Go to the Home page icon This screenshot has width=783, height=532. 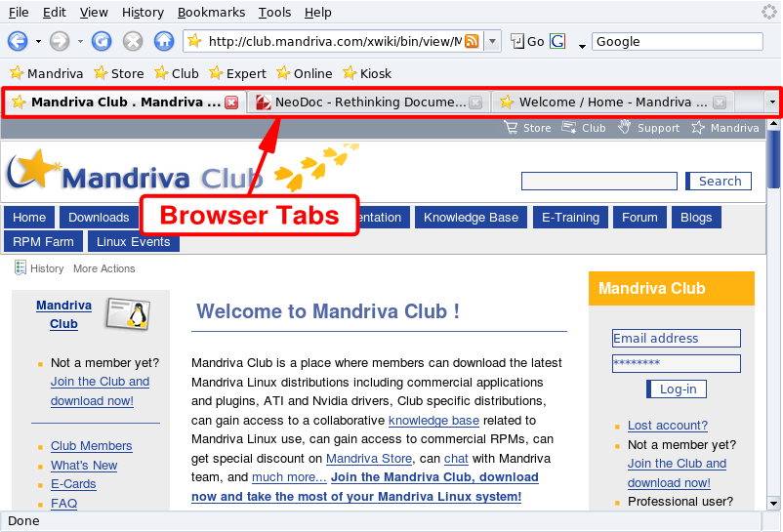[164, 41]
